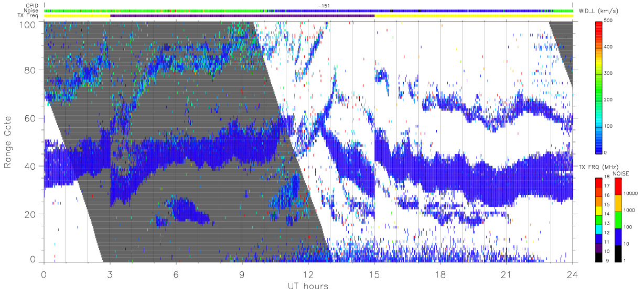
Task: Click the Noise strip above the plot
Action: click(308, 10)
